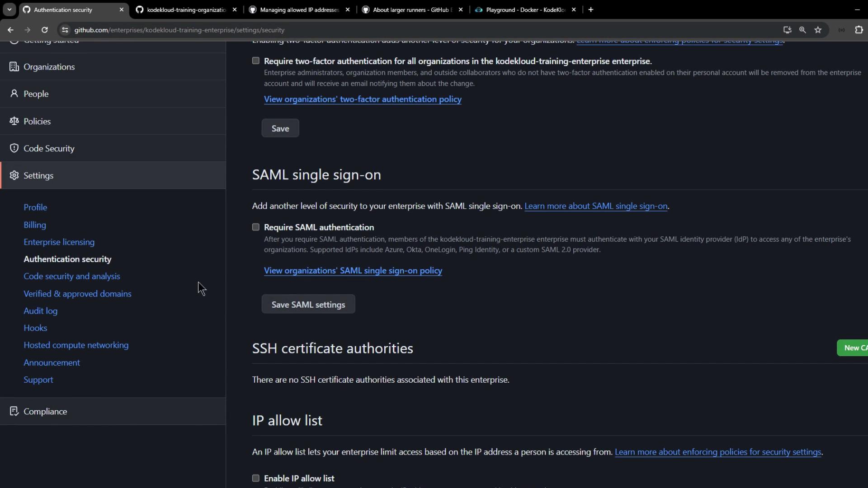Click the Organizations building icon in sidebar
Image resolution: width=868 pixels, height=488 pixels.
[x=14, y=67]
